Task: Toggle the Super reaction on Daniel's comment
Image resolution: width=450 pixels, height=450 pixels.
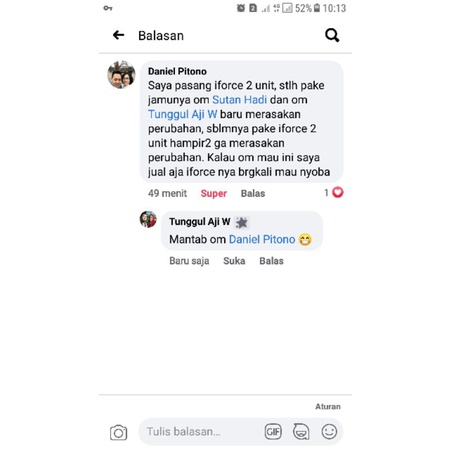Action: point(214,193)
